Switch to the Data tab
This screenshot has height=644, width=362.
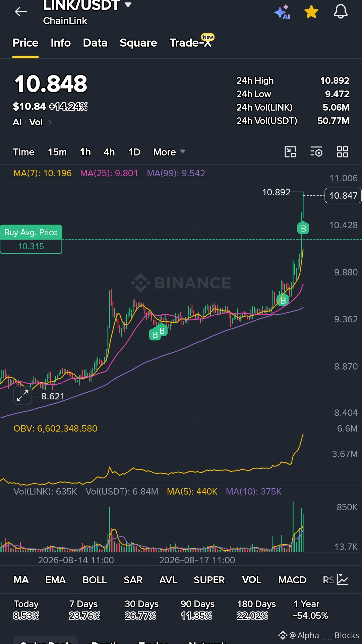(x=95, y=43)
